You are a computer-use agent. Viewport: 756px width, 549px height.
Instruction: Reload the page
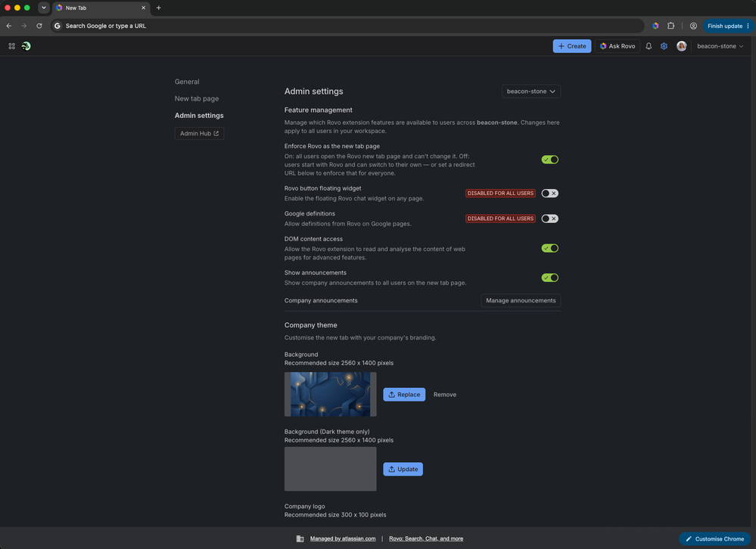pyautogui.click(x=39, y=26)
